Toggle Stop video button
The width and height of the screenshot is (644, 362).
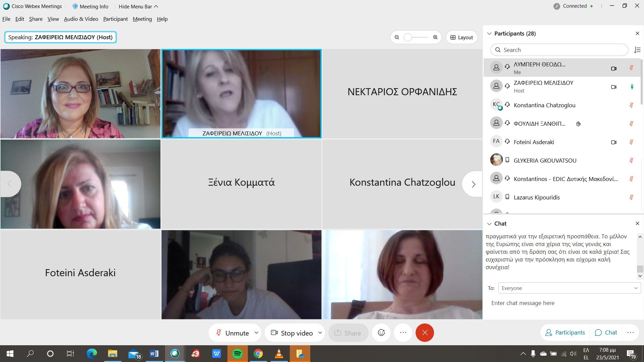coord(292,333)
